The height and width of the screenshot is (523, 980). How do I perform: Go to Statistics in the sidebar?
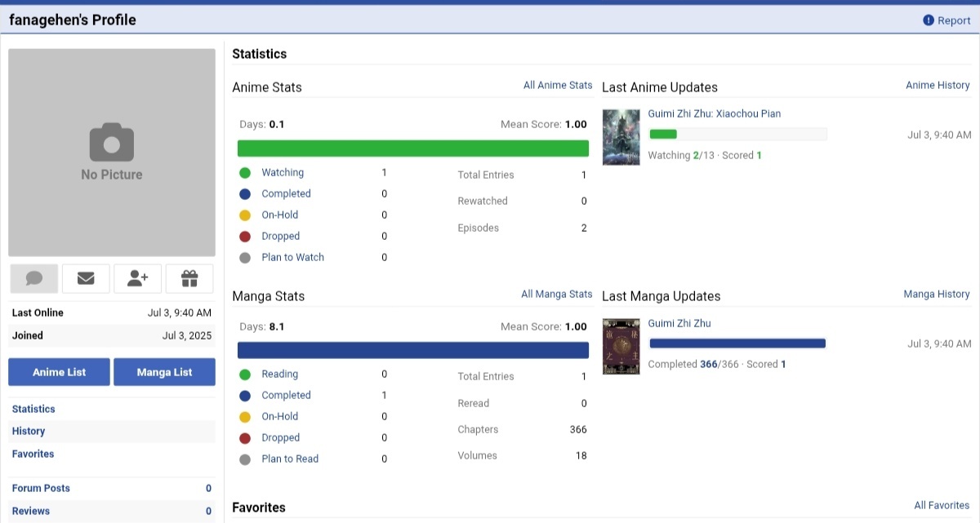[x=33, y=409]
